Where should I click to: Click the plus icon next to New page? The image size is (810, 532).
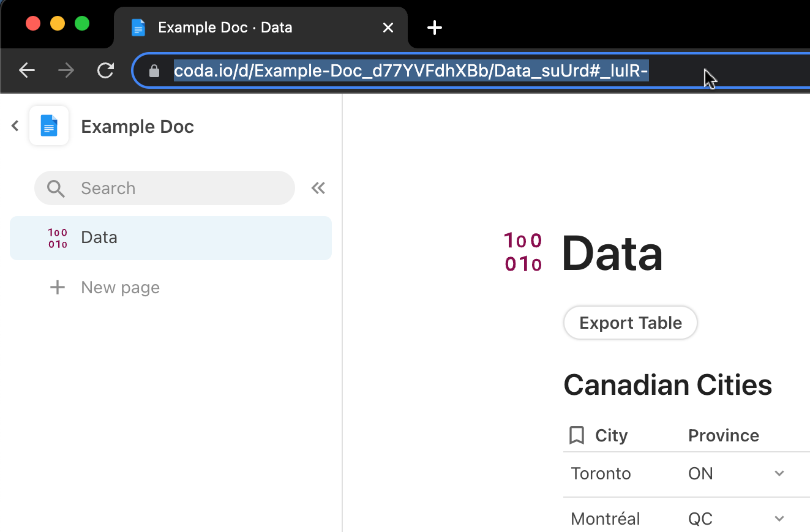pyautogui.click(x=57, y=287)
